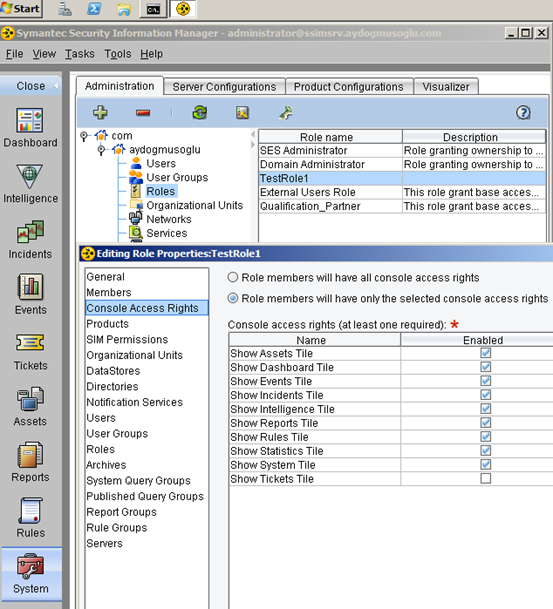Open the help question mark icon
Viewport: 553px width, 609px height.
tap(523, 113)
